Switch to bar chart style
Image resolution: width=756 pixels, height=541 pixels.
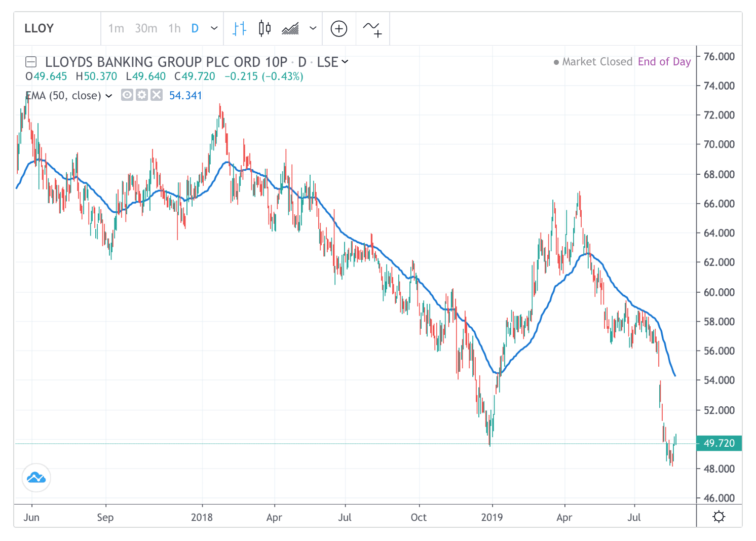click(239, 28)
